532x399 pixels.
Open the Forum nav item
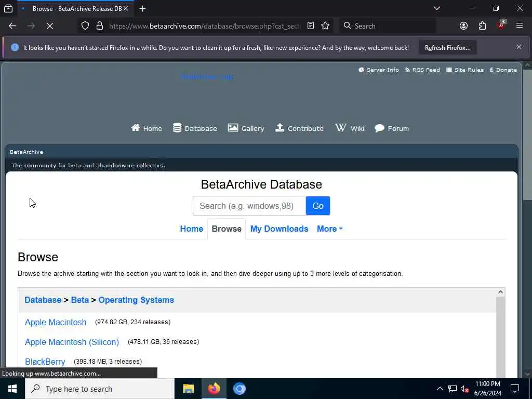pyautogui.click(x=392, y=128)
